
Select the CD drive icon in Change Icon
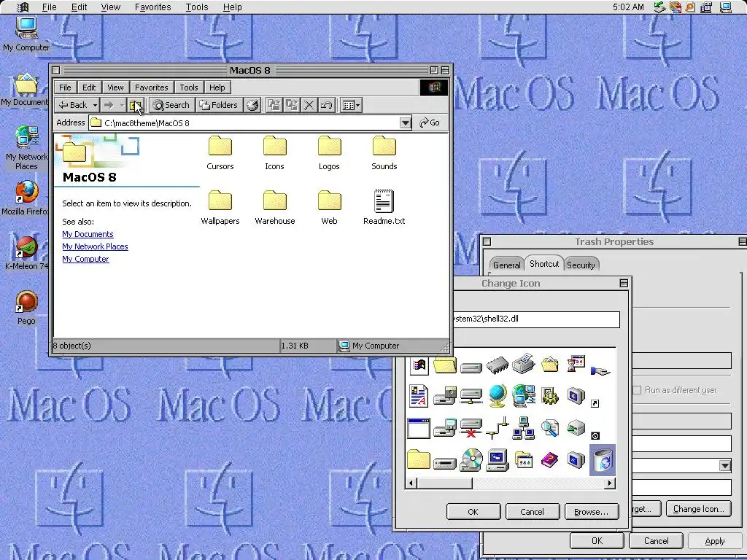tap(471, 460)
